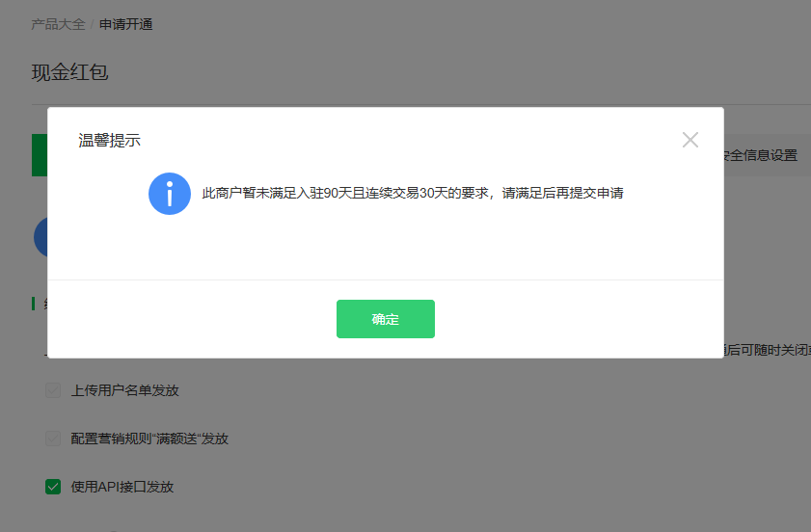The width and height of the screenshot is (811, 532).
Task: Toggle the 配置营销规则 满额送 checkbox
Action: [x=53, y=439]
